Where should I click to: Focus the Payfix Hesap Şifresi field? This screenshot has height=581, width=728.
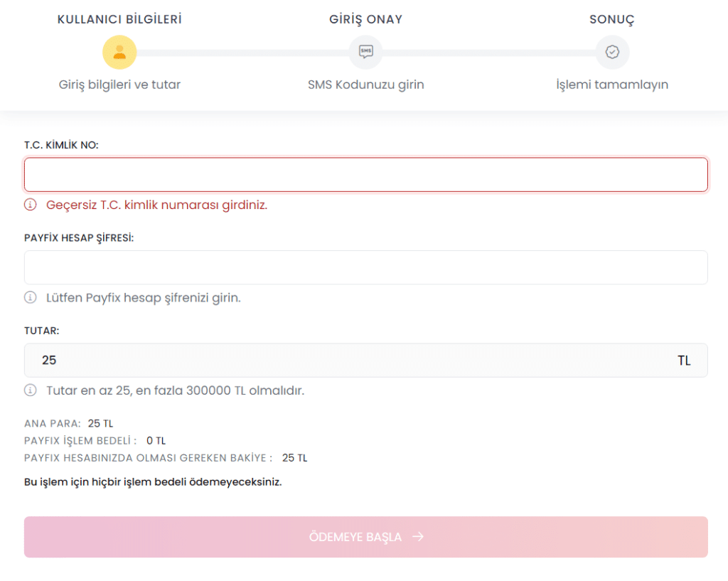[366, 267]
